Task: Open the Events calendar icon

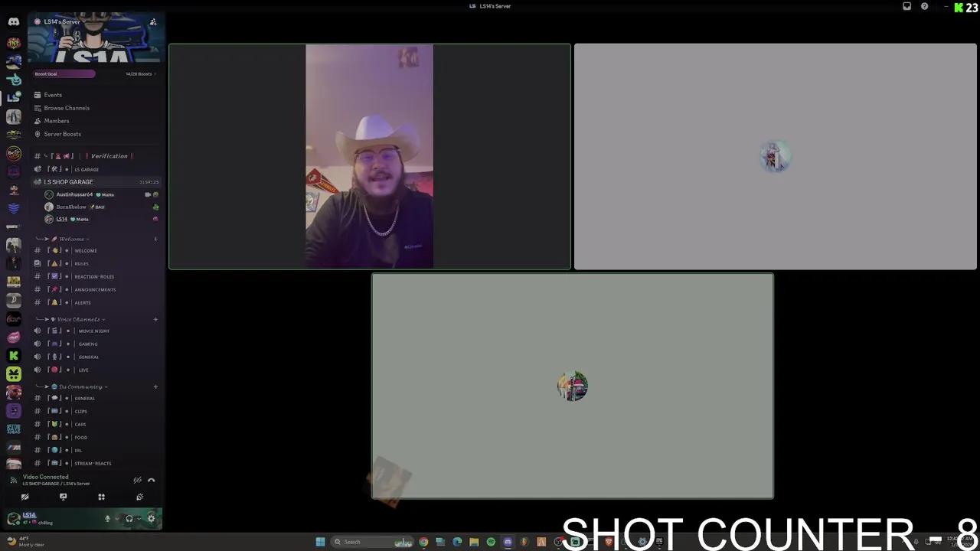Action: point(38,95)
